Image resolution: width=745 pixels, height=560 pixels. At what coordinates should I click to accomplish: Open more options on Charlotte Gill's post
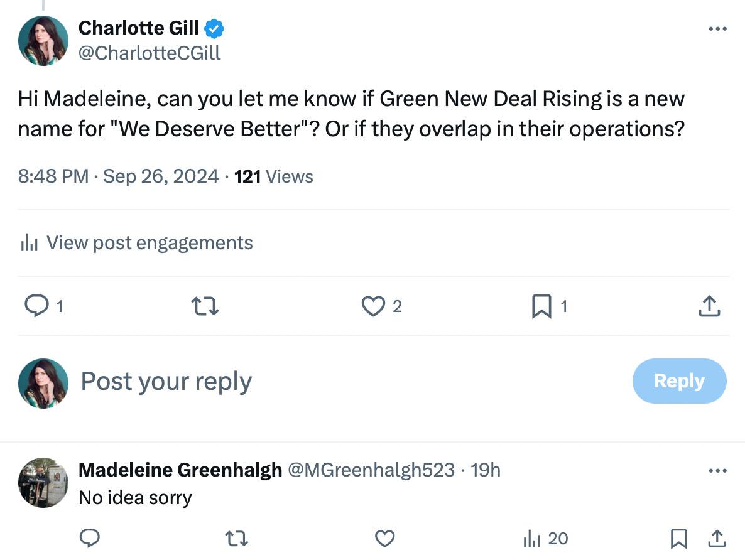point(717,29)
